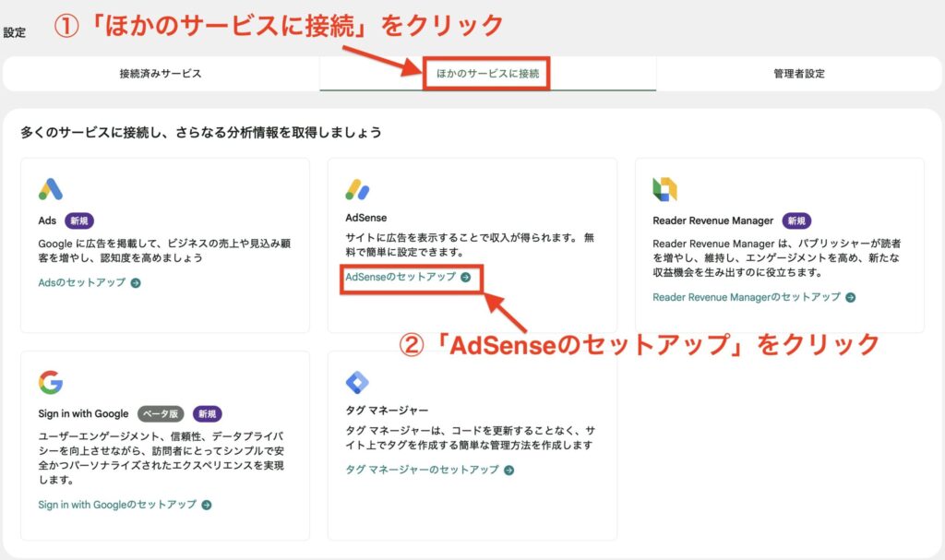Viewport: 945px width, 560px height.
Task: Select the ほかのサービスに接続 tab
Action: (x=487, y=74)
